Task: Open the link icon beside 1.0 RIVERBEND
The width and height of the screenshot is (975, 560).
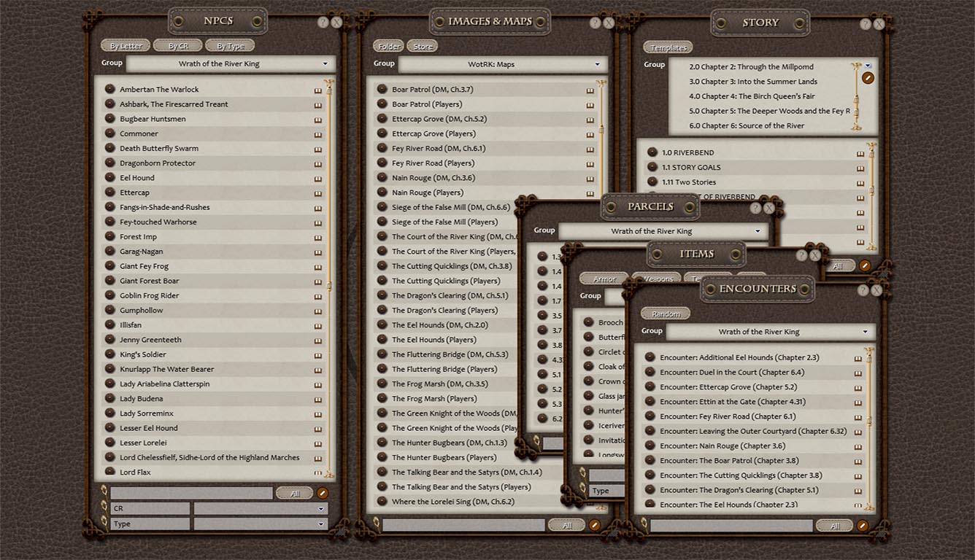Action: coord(862,152)
